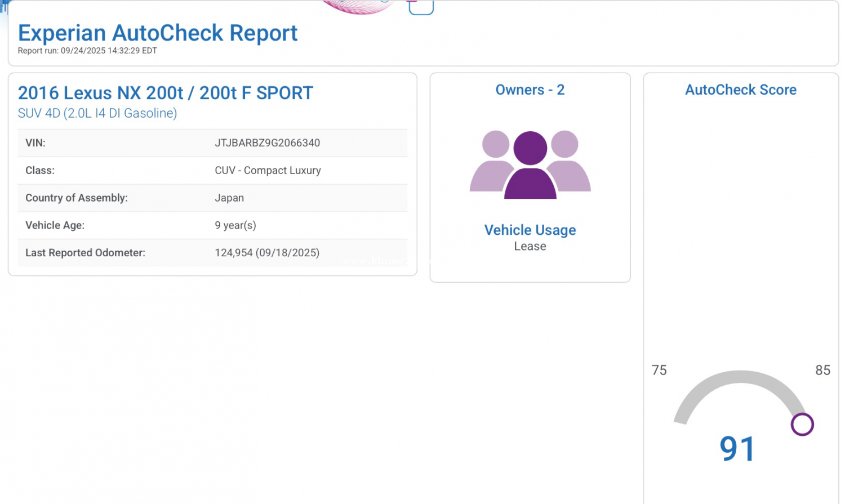Click the Experian AutoCheck Report title
The image size is (845, 504).
158,33
